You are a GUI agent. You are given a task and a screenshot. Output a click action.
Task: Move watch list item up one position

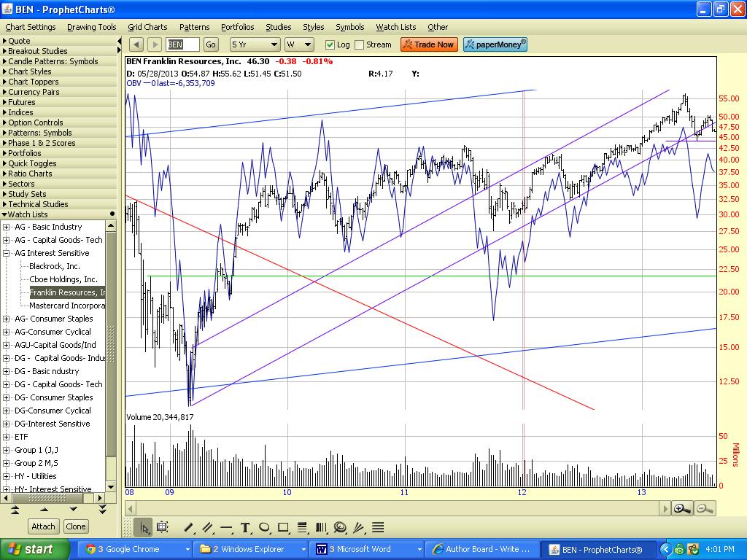pos(44,510)
